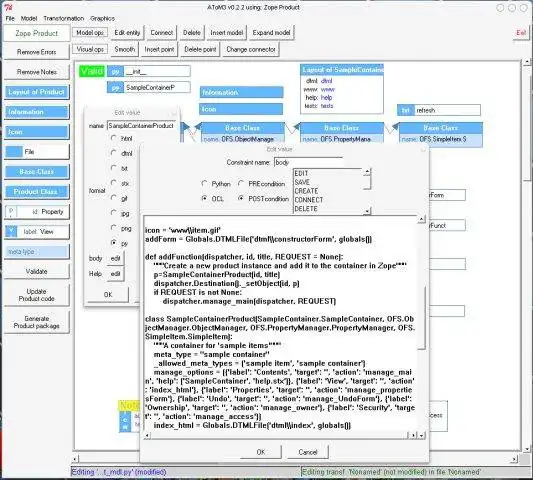Select EDIT in the event list

point(301,173)
